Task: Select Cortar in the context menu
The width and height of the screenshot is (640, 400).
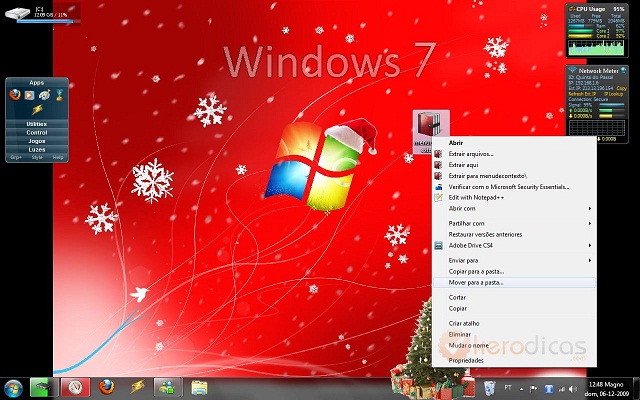Action: [x=514, y=298]
